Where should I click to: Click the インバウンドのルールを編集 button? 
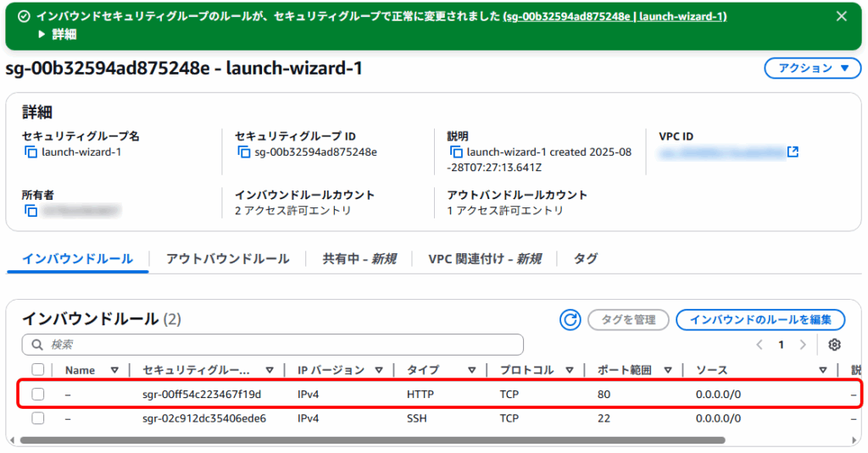point(759,320)
